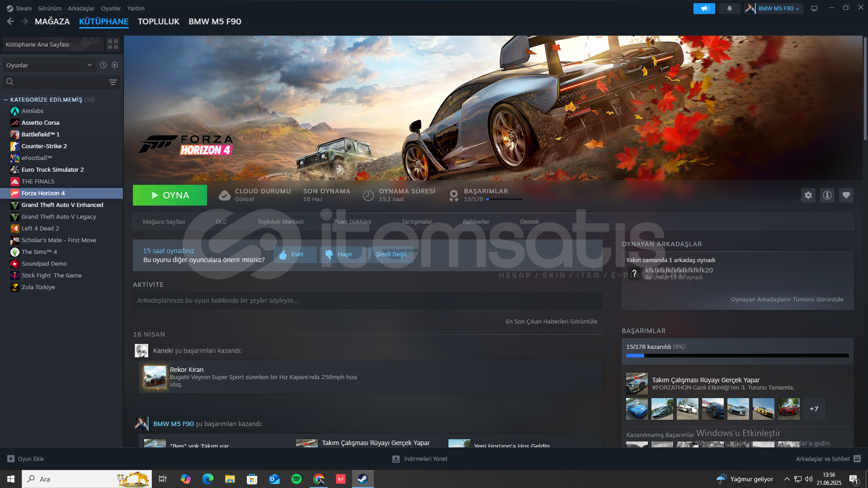868x488 pixels.
Task: Open the Tartışmalar tab
Action: click(x=417, y=221)
